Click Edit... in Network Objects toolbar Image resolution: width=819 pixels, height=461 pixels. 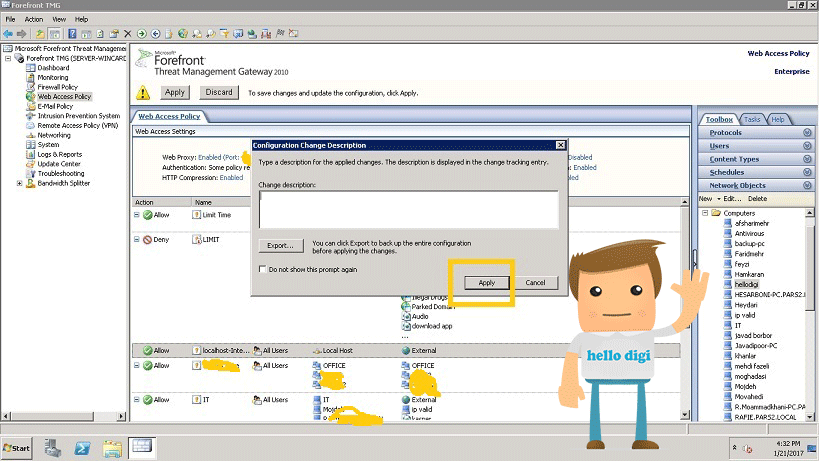click(x=732, y=199)
